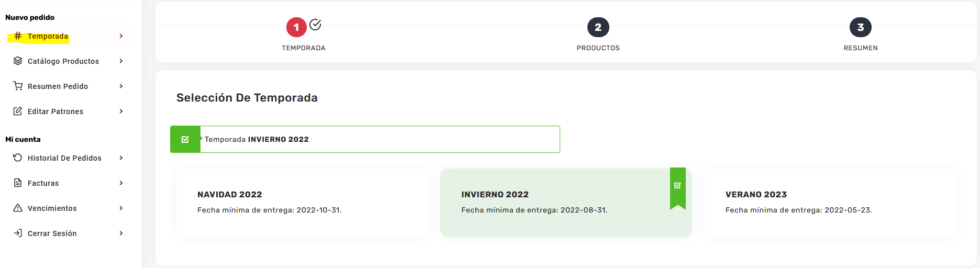980x268 pixels.
Task: Click the history clock icon for Historial
Action: pyautogui.click(x=18, y=158)
